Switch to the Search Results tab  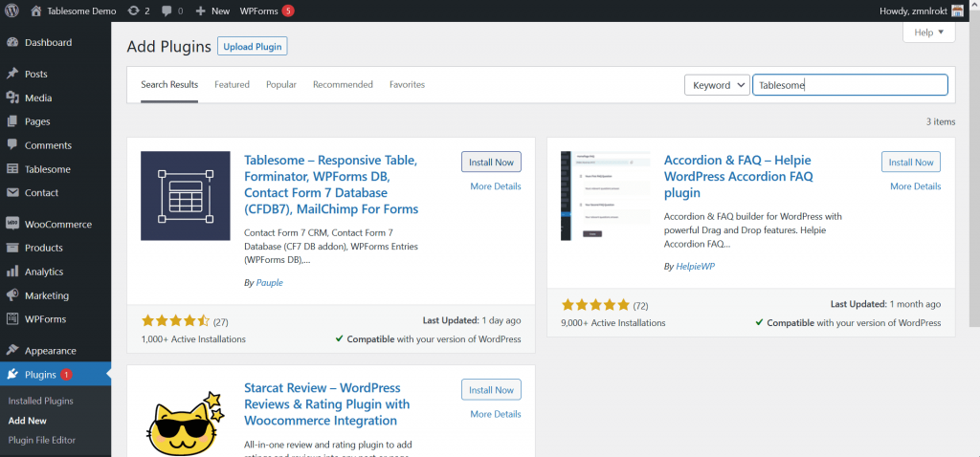[x=169, y=85]
